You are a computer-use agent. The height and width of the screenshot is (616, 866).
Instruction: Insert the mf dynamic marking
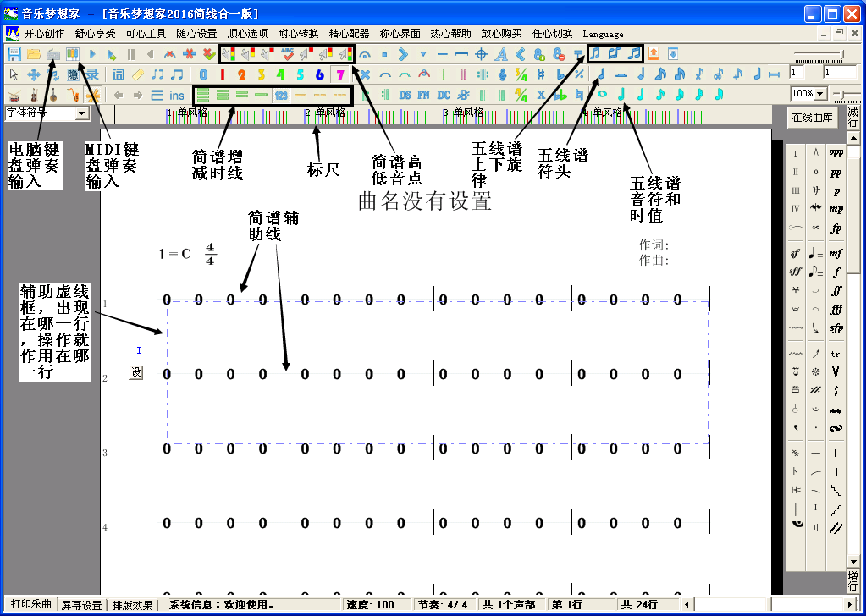[836, 253]
